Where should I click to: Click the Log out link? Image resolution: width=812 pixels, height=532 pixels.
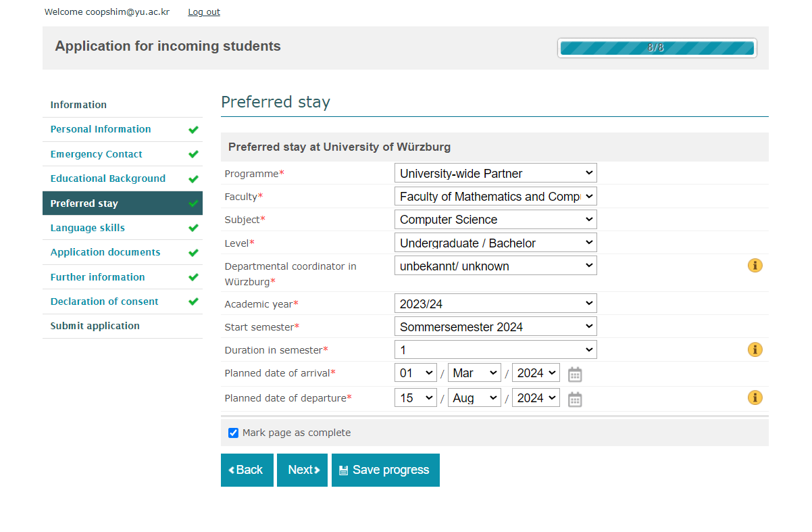[x=204, y=12]
